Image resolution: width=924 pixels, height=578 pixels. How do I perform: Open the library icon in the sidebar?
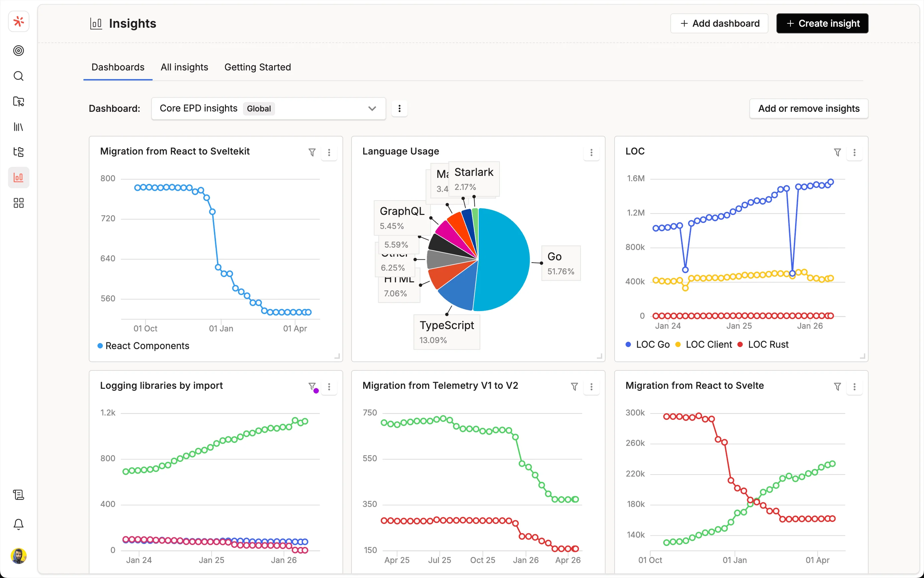pos(18,126)
